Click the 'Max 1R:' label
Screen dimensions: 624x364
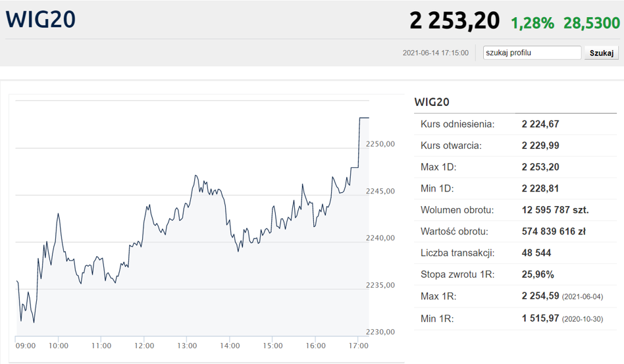(438, 296)
